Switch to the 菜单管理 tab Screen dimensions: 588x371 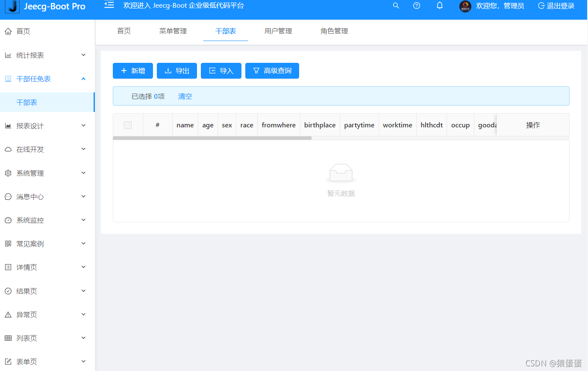point(173,31)
